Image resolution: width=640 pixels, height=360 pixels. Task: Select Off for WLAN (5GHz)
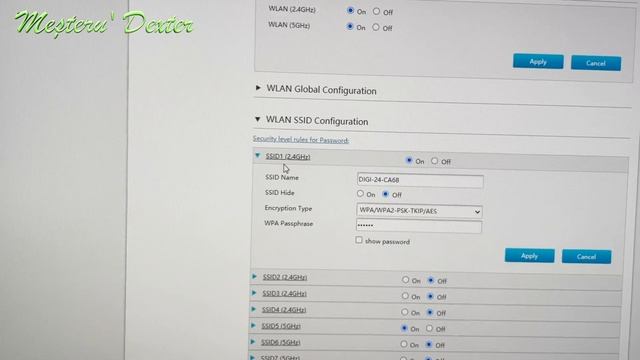tap(376, 27)
